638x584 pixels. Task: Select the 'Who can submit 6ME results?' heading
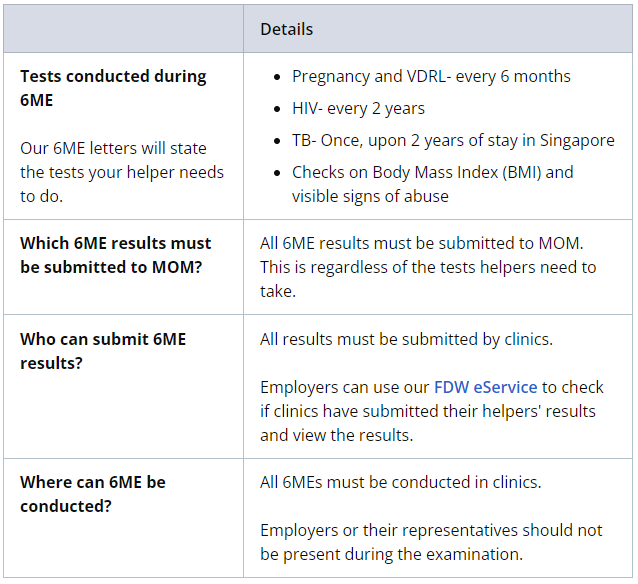(103, 351)
